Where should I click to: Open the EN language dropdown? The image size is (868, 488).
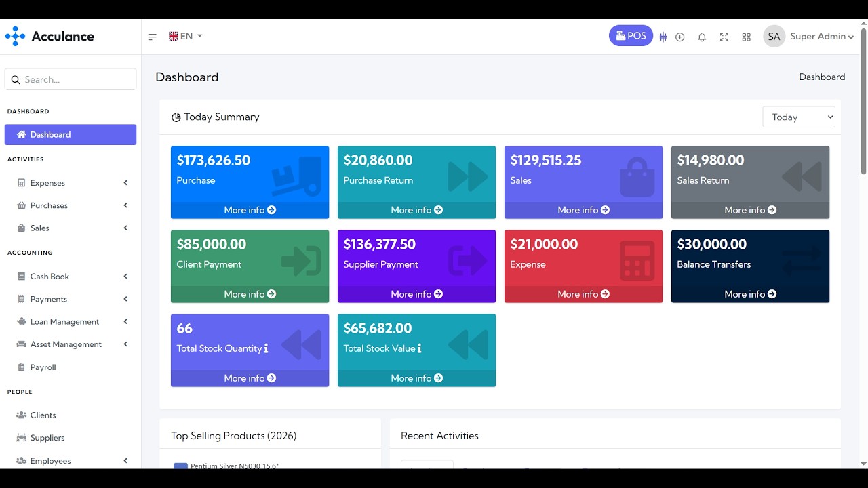(186, 37)
